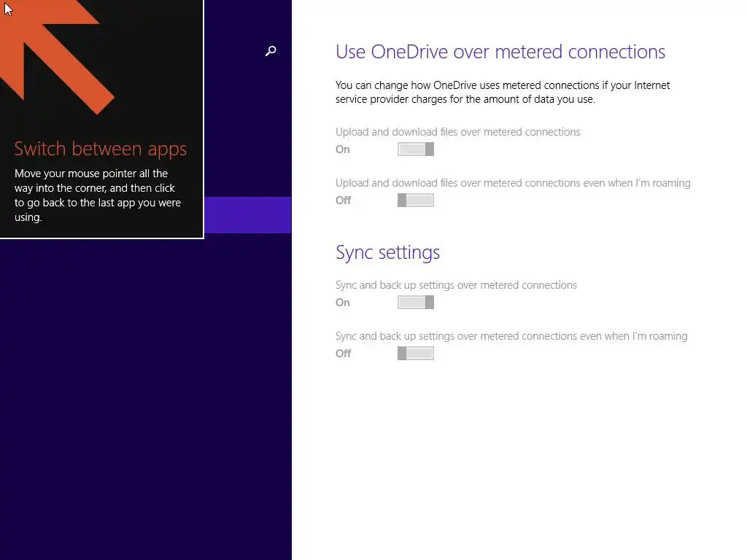Select the highlighted purple sidebar menu item
Screen dimensions: 747x560
tap(248, 215)
